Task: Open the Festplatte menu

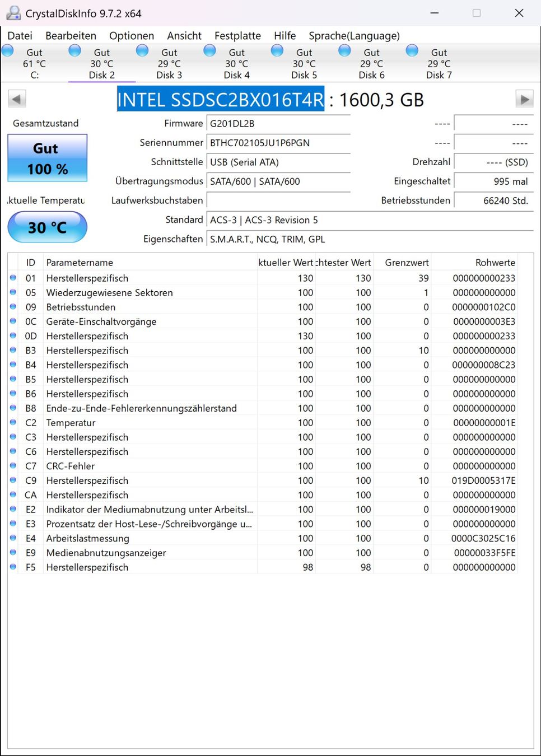Action: pos(237,36)
